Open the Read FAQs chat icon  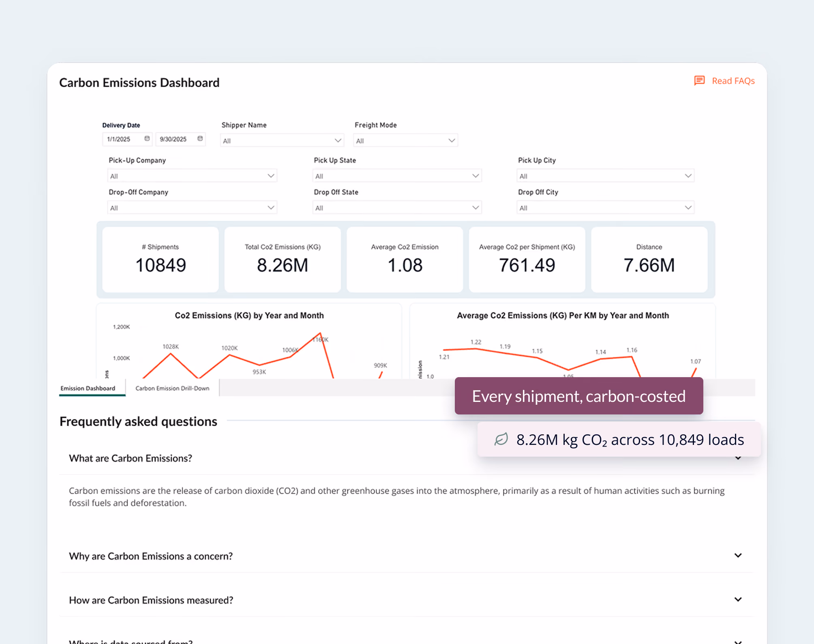699,81
